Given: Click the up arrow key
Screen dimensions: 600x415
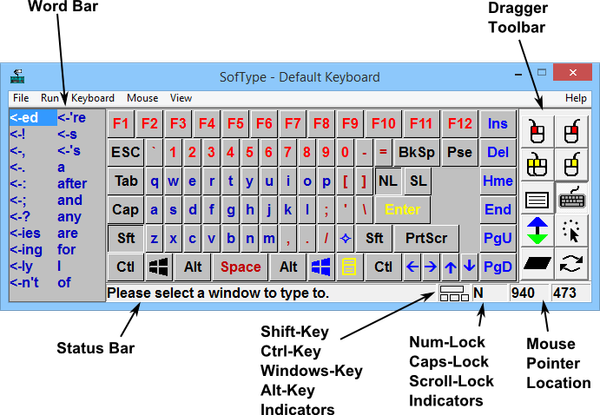Looking at the screenshot, I should [x=450, y=267].
